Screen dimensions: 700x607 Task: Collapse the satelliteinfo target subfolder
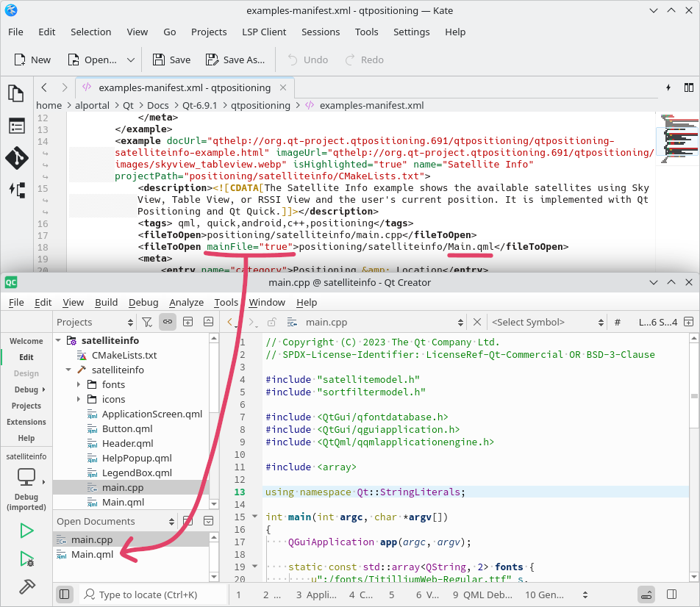point(68,370)
